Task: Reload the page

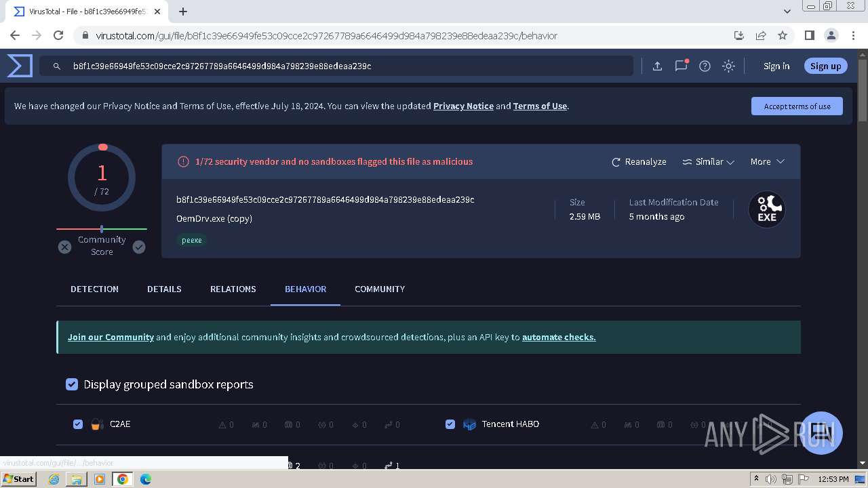Action: pyautogui.click(x=58, y=35)
